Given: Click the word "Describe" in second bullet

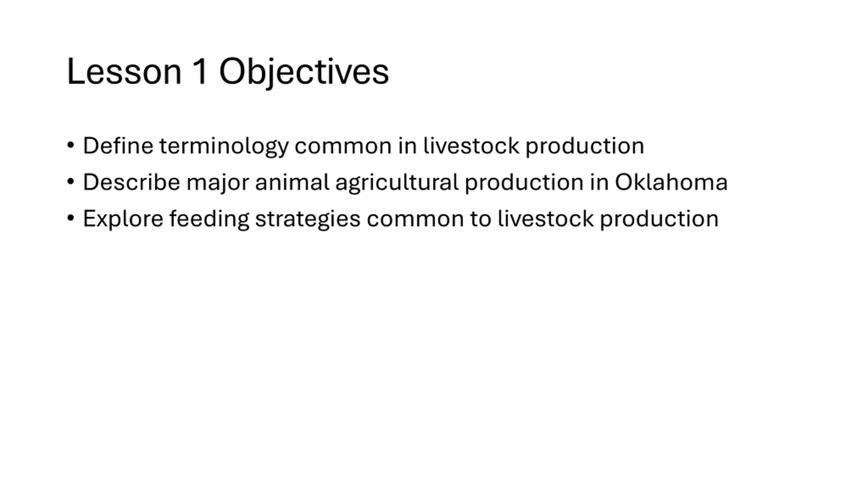Looking at the screenshot, I should click(132, 182).
